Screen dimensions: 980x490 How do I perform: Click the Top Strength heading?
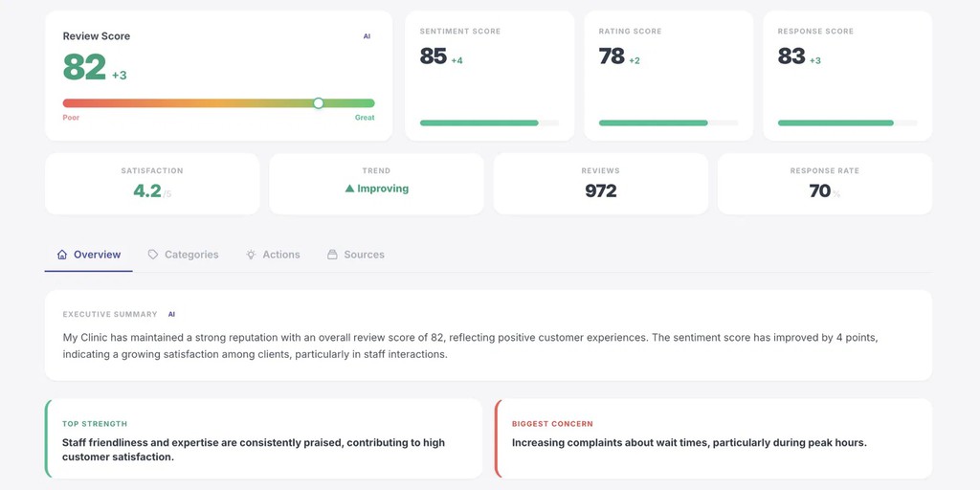(95, 424)
